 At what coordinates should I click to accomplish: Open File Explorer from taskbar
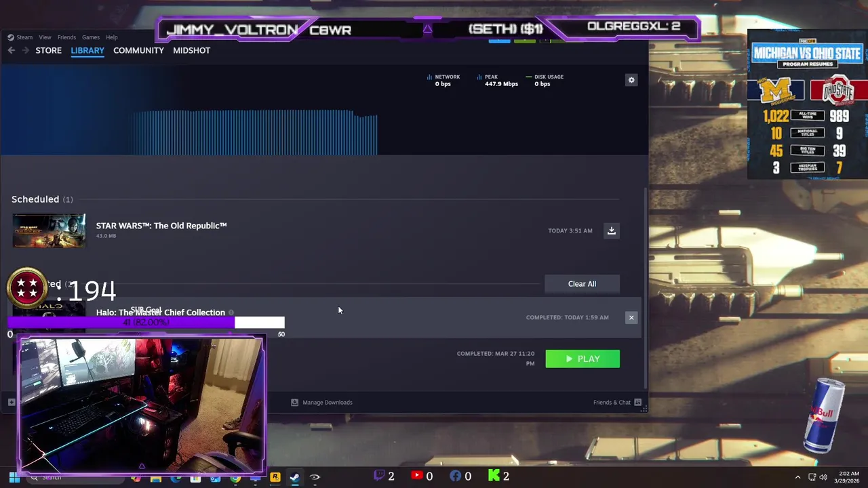[156, 477]
